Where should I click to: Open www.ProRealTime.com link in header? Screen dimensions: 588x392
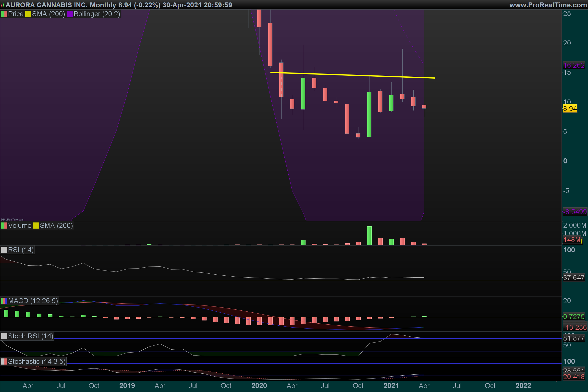pyautogui.click(x=548, y=5)
